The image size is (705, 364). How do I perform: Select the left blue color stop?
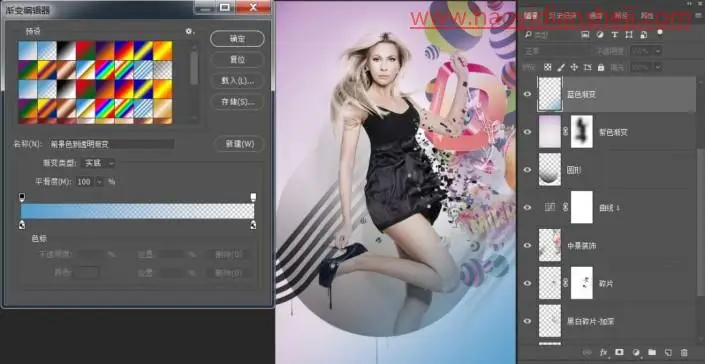pyautogui.click(x=22, y=225)
